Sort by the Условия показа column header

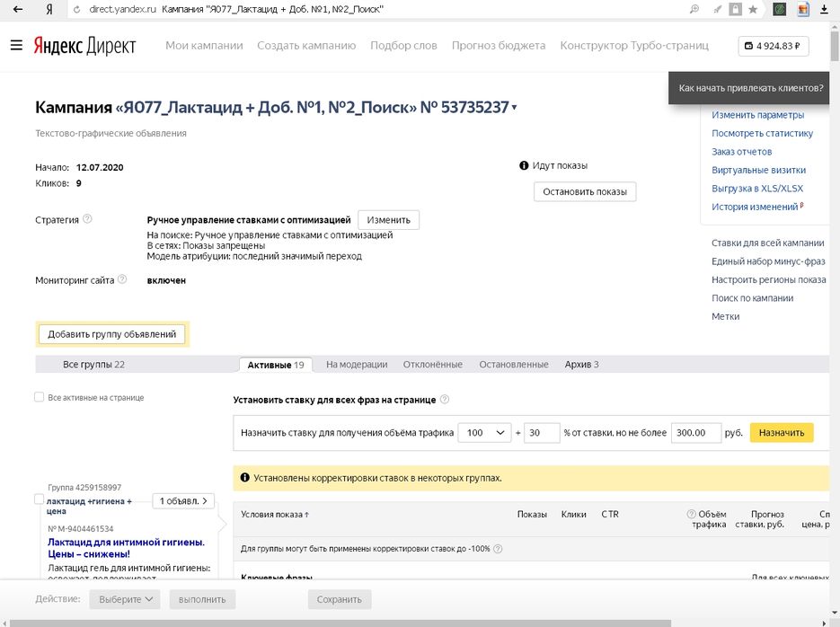point(275,515)
